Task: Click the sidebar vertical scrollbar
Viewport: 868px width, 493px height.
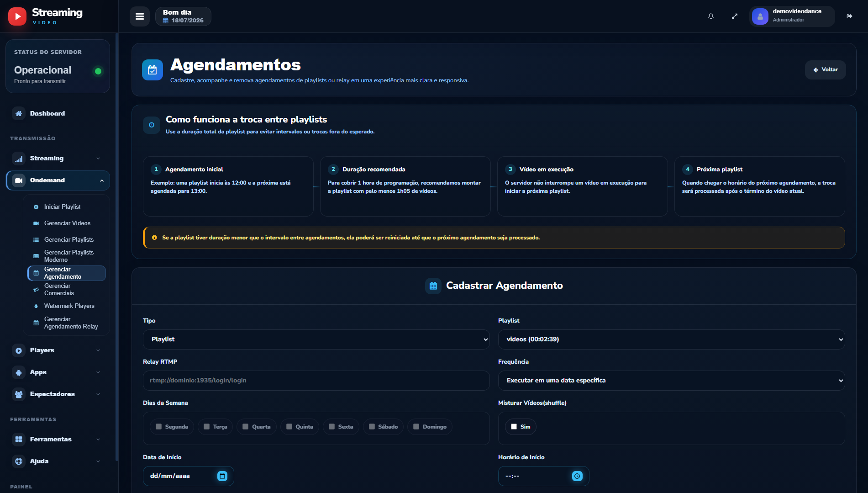Action: click(x=117, y=247)
